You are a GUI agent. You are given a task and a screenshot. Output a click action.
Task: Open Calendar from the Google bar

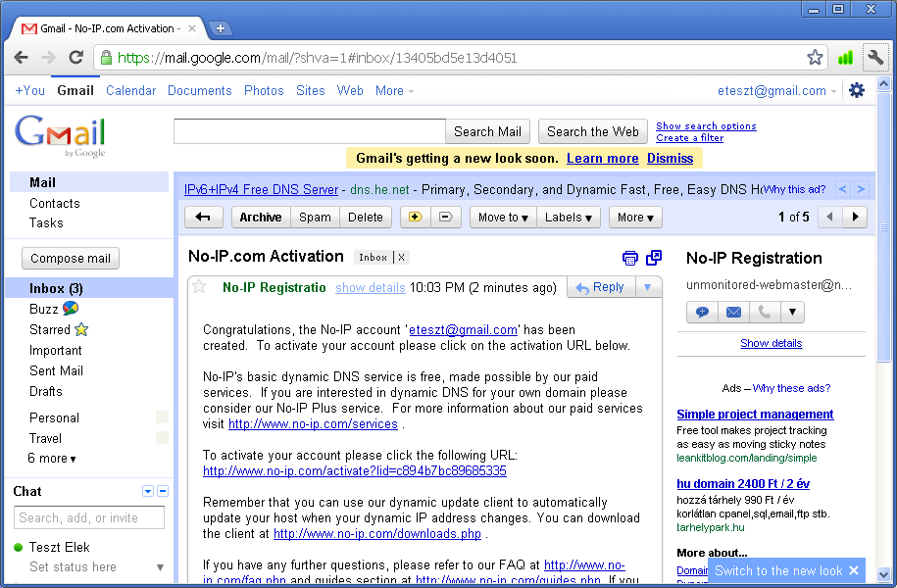130,90
